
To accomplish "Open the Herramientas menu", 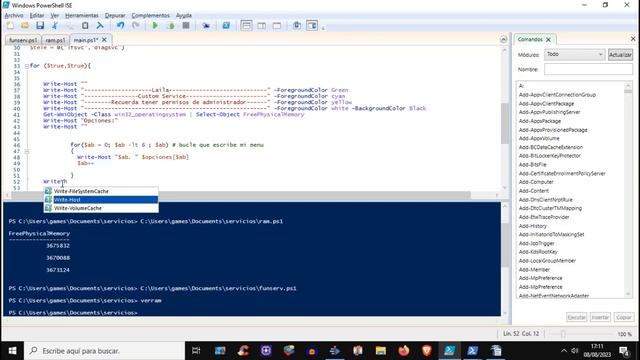I will click(x=82, y=15).
